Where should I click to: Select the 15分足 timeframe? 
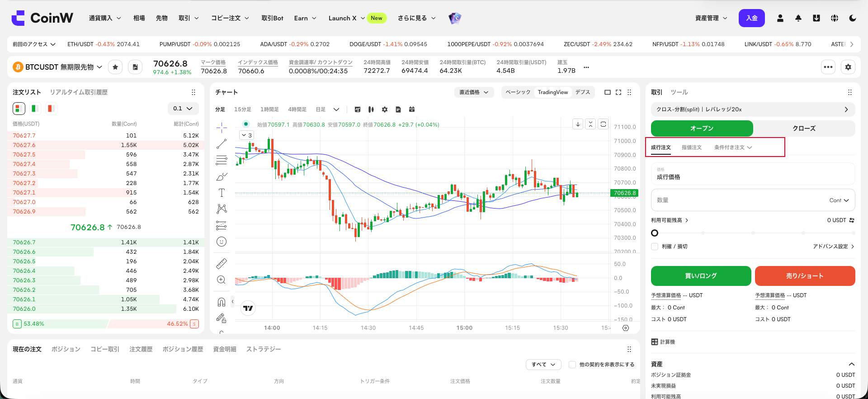point(243,109)
